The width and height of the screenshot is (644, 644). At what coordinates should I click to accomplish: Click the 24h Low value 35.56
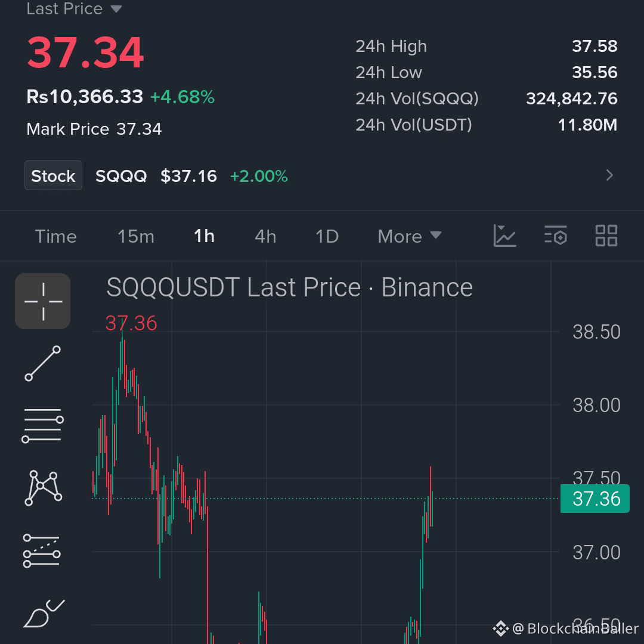(x=595, y=72)
